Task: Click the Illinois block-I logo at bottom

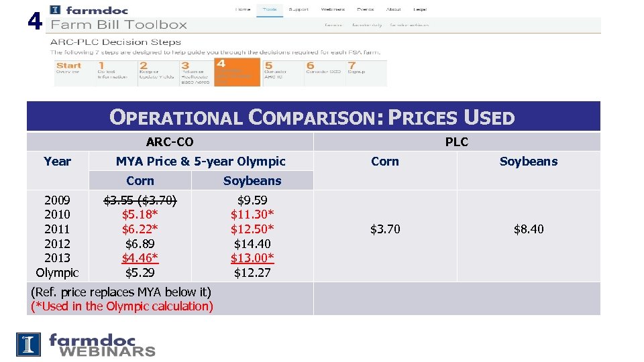Action: (28, 344)
